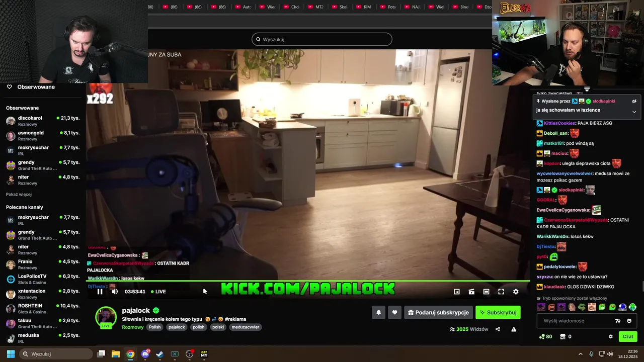Image resolution: width=644 pixels, height=362 pixels.
Task: Open ROSHTEIN recommended channel
Action: click(x=43, y=308)
